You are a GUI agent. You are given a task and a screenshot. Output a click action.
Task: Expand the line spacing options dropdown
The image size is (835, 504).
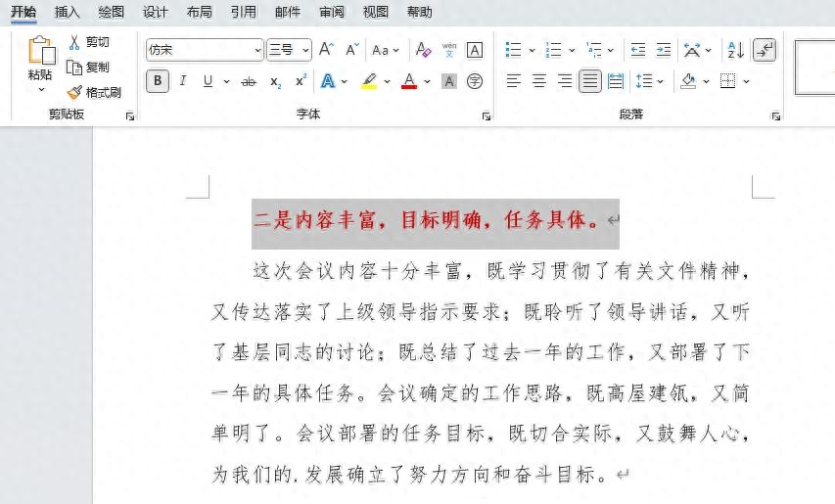[661, 81]
